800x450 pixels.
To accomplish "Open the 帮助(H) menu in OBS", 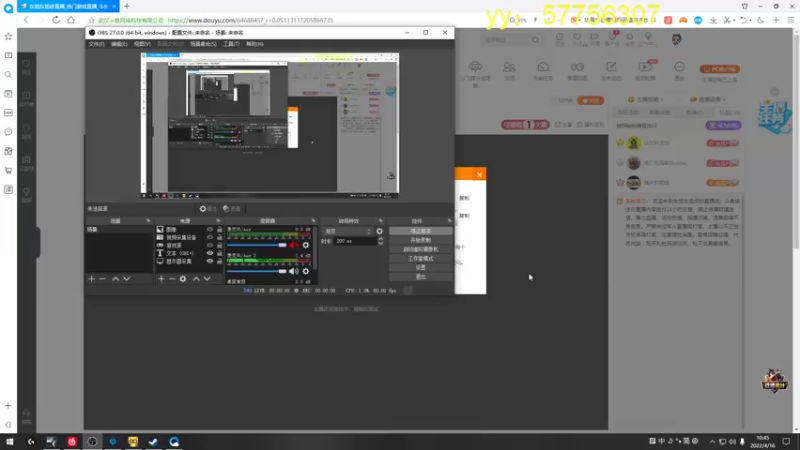I will [255, 44].
